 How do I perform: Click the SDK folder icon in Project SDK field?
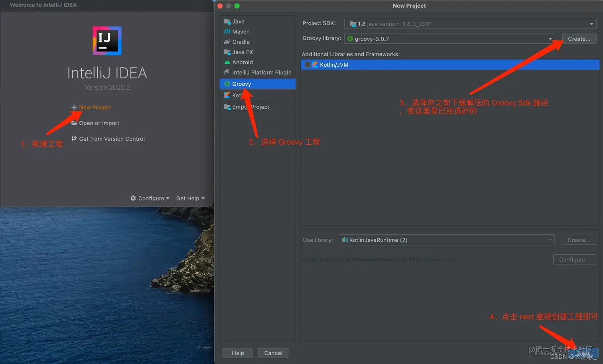click(353, 24)
